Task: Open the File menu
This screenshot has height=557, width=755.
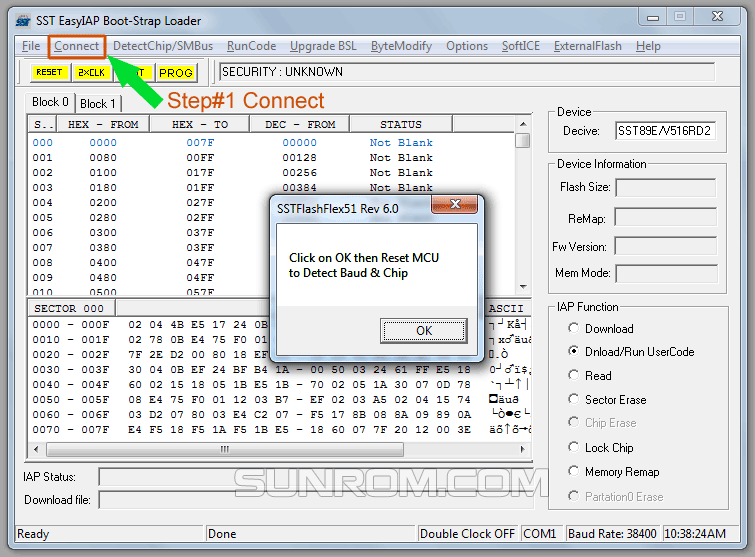Action: pyautogui.click(x=31, y=46)
